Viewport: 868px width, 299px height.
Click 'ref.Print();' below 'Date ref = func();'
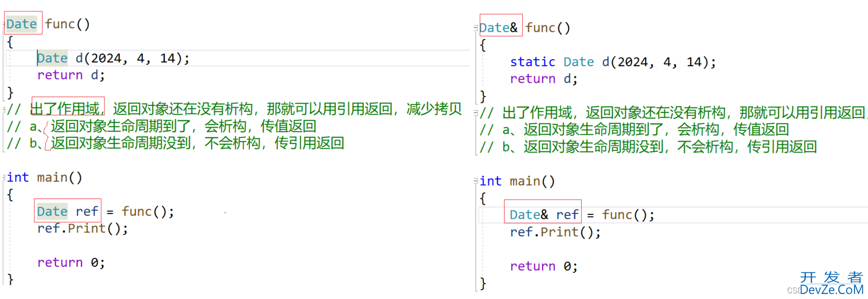tap(82, 229)
